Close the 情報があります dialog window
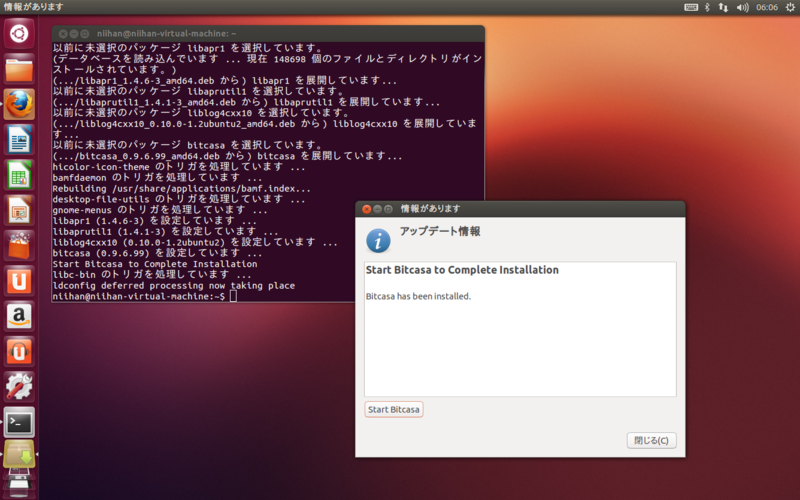The image size is (800, 500). [x=366, y=209]
